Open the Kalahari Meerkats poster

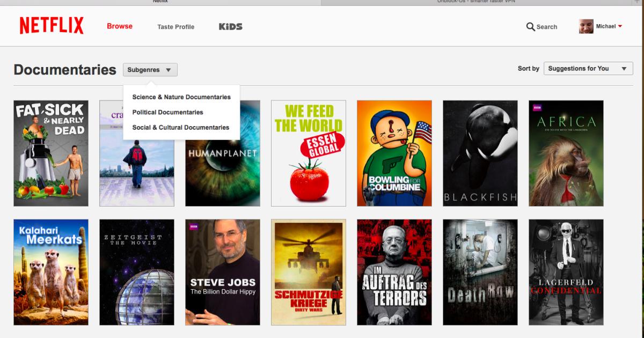[x=51, y=272]
